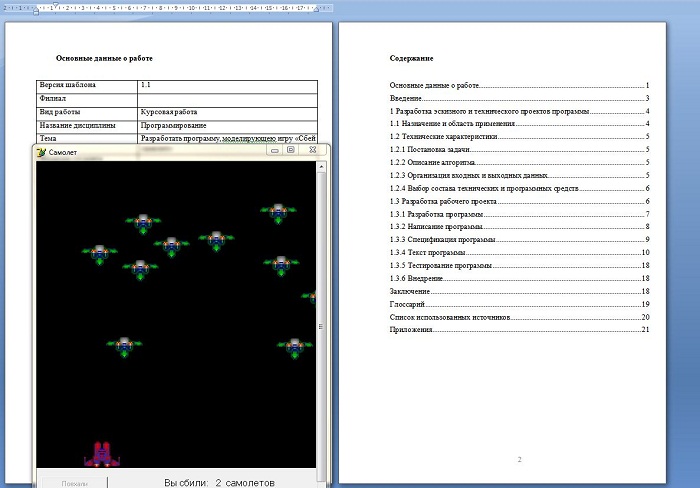Viewport: 700px width, 488px height.
Task: Click the 'Версия шаблона' table cell
Action: [87, 87]
